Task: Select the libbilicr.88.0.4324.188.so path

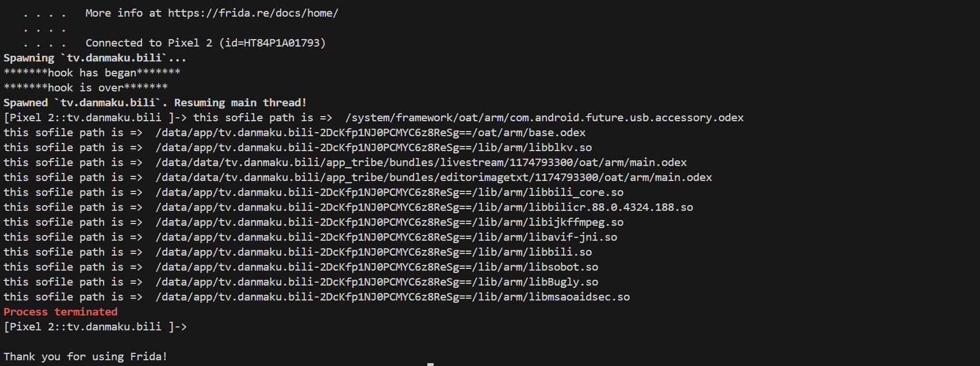Action: (424, 207)
